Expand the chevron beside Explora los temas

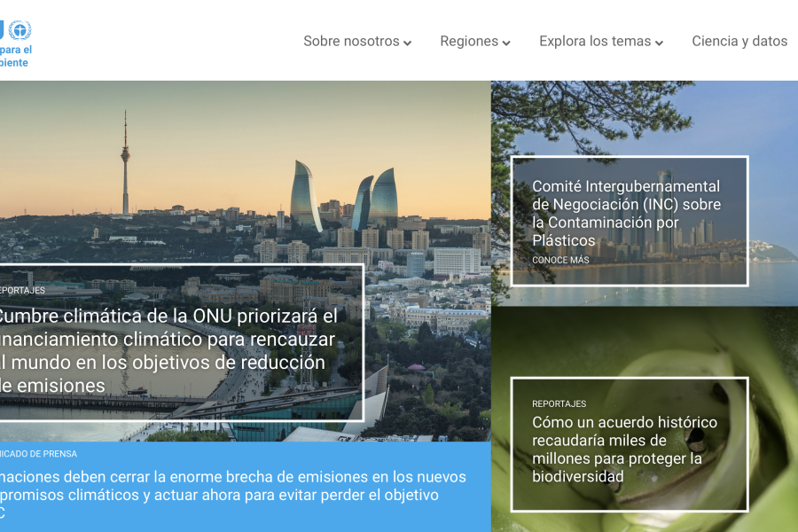659,43
